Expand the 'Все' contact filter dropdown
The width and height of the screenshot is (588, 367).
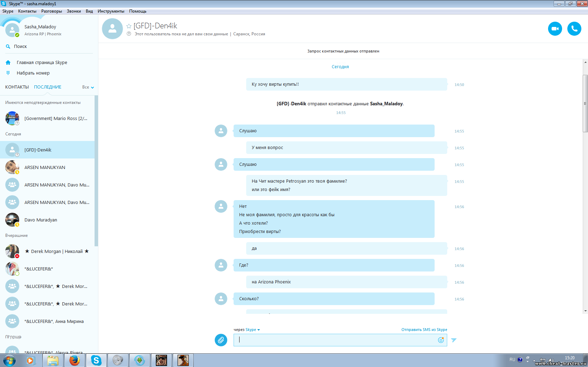tap(88, 87)
